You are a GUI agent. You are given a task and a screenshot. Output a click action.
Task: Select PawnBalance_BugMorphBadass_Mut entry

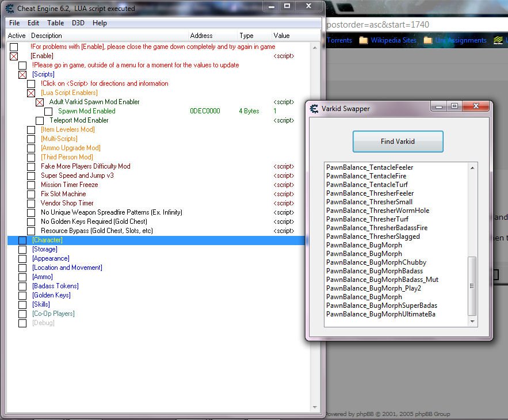click(383, 280)
